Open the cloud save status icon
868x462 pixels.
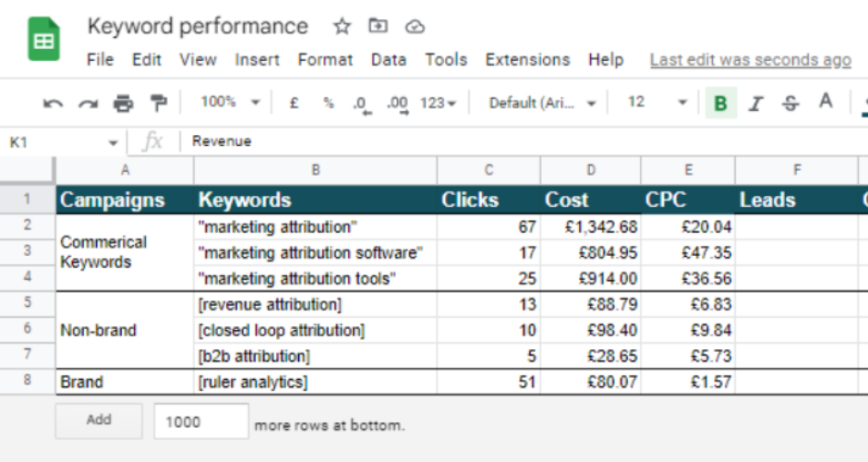415,26
